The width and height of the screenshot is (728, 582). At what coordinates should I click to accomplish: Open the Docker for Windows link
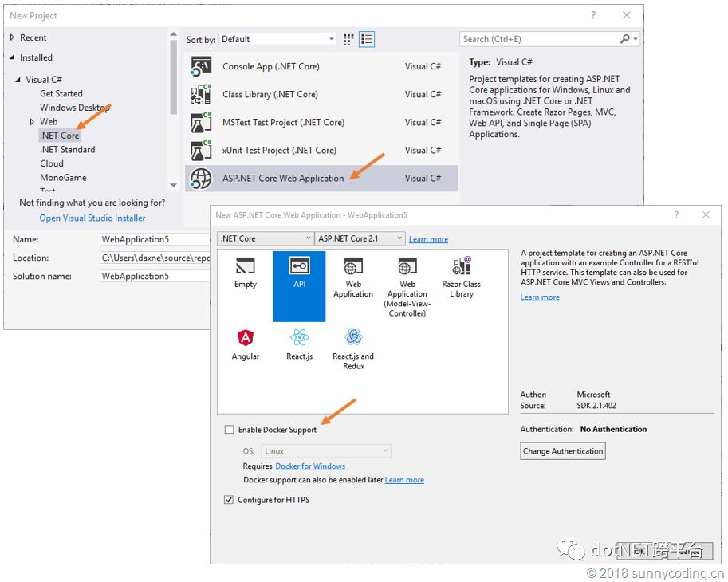tap(310, 466)
